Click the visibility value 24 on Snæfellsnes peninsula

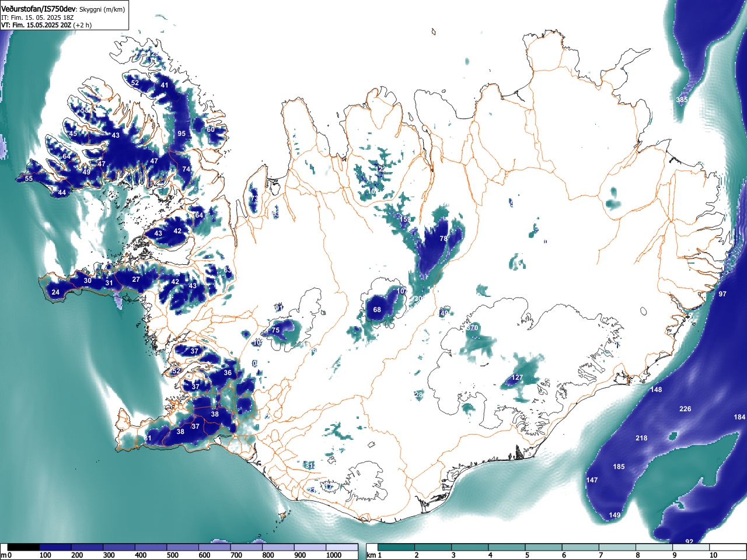tap(55, 292)
